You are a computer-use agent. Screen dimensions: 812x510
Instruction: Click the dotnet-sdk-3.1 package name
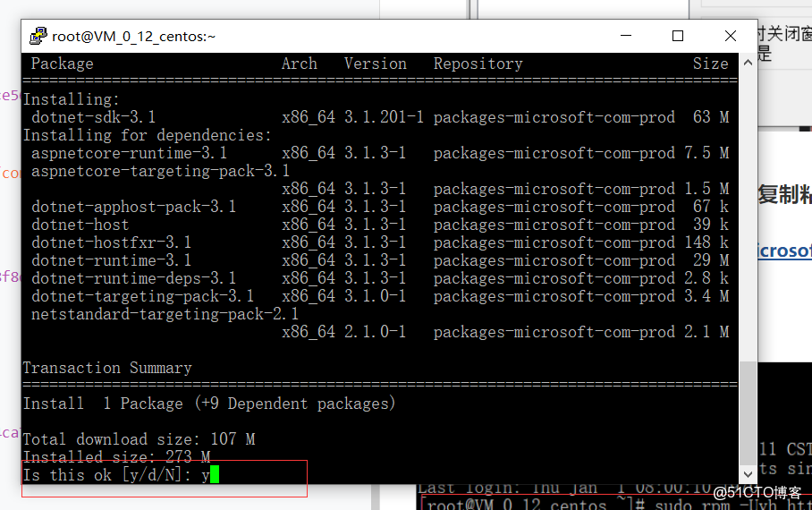tap(93, 117)
